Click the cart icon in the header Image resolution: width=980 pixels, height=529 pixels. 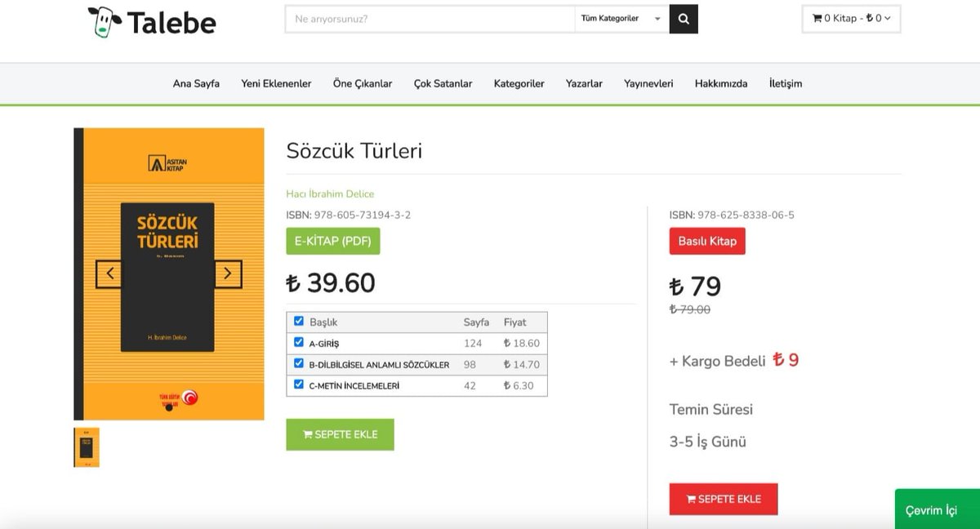point(816,18)
